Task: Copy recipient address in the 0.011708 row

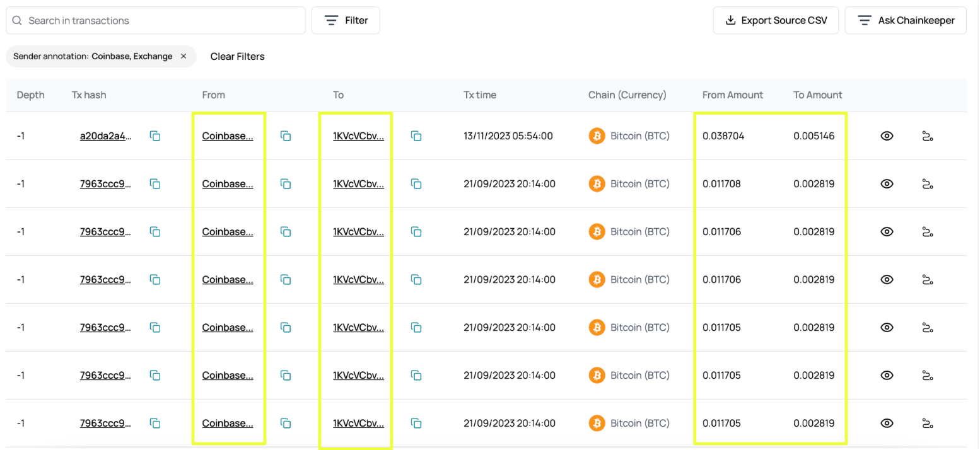Action: 416,183
